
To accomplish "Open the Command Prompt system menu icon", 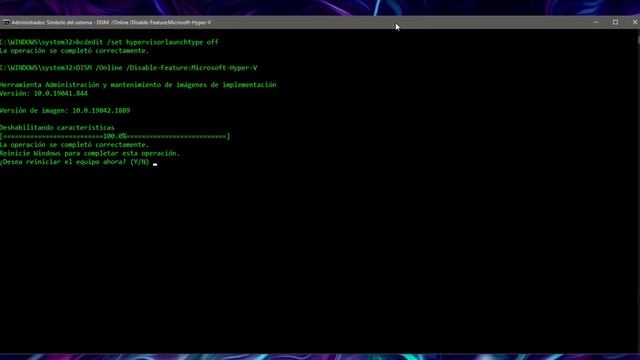I will pos(6,22).
